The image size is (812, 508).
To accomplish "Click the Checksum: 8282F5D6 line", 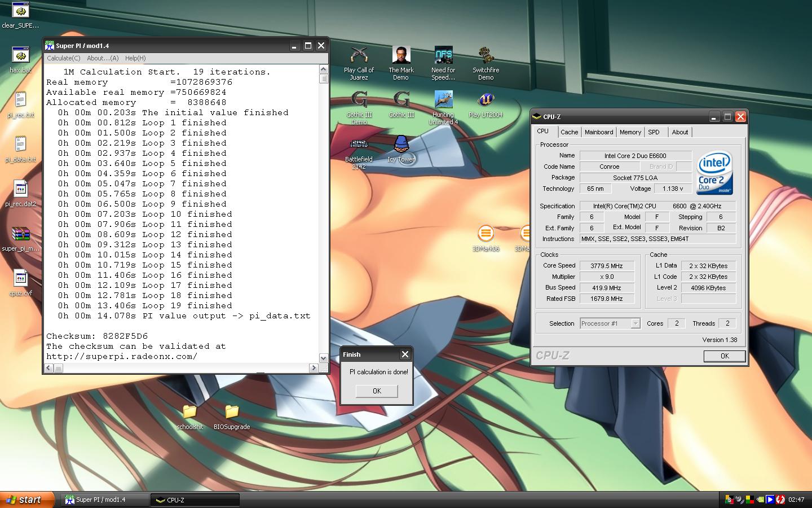I will click(97, 336).
